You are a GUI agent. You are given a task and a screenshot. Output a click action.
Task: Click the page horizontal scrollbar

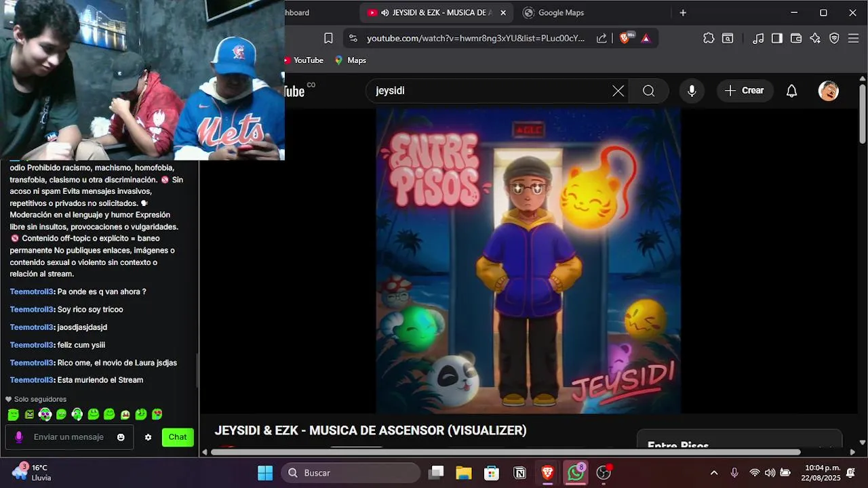click(506, 452)
